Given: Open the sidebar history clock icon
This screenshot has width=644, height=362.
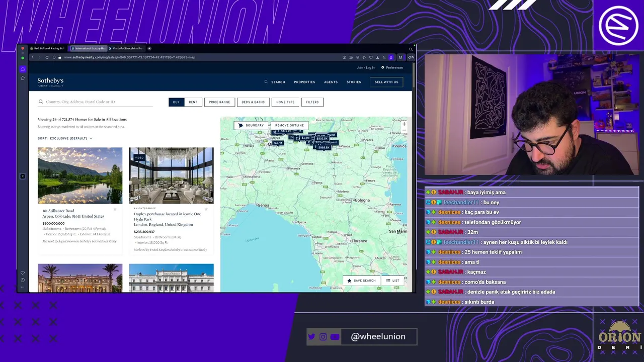Looking at the screenshot, I should [x=22, y=280].
